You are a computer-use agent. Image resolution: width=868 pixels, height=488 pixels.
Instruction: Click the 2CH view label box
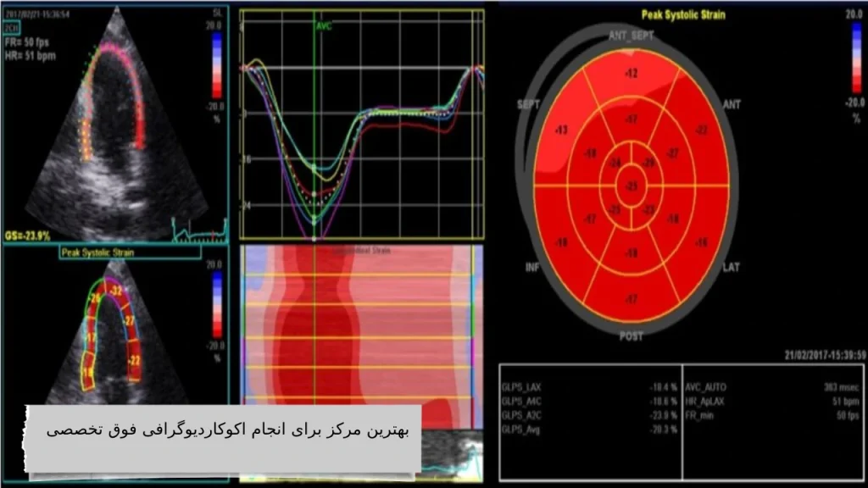pyautogui.click(x=12, y=28)
